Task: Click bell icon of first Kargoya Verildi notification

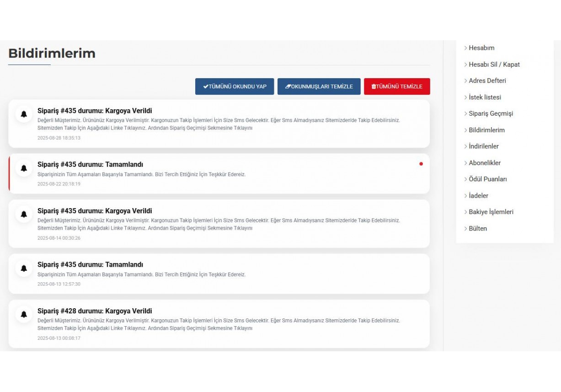Action: pos(24,114)
